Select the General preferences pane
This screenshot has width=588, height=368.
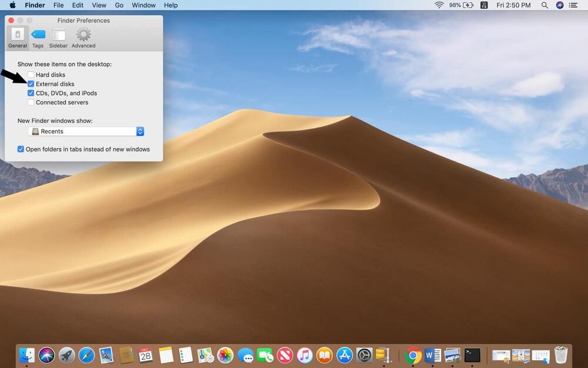click(x=18, y=38)
